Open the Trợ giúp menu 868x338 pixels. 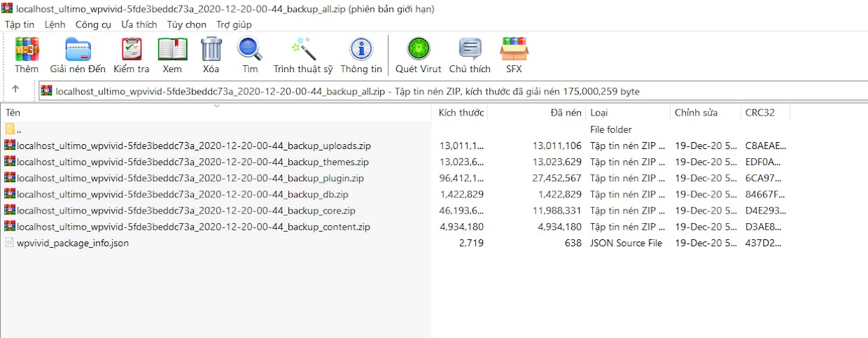point(234,24)
